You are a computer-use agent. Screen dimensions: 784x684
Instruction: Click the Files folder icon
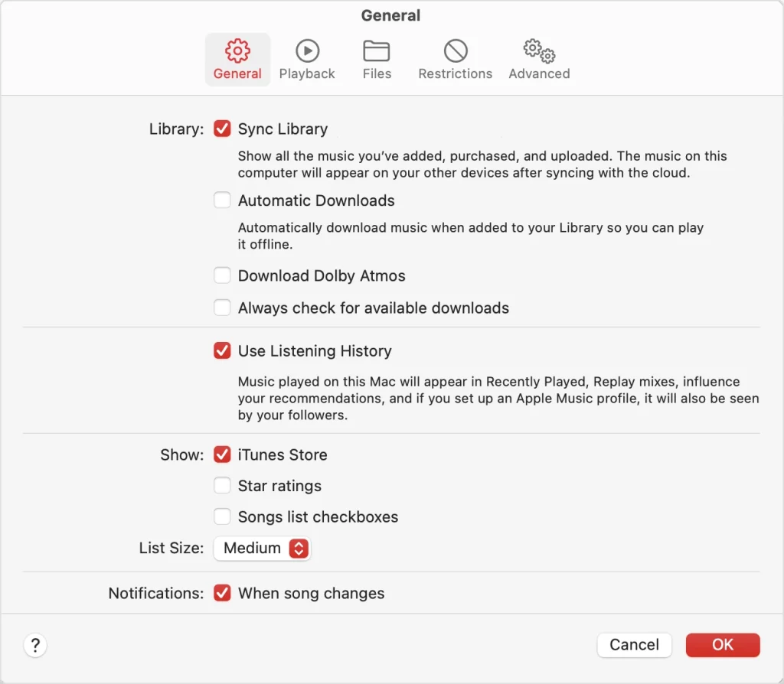(x=377, y=51)
